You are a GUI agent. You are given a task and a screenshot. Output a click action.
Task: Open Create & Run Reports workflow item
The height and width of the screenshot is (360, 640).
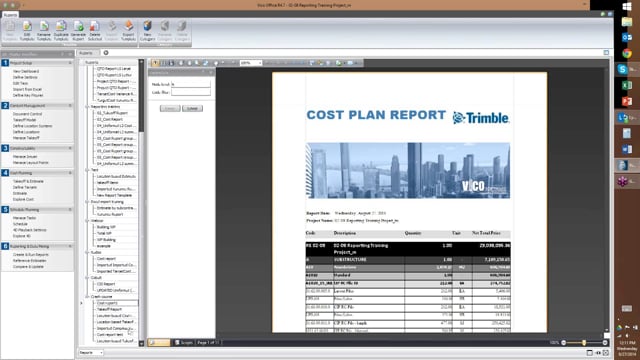pos(31,255)
